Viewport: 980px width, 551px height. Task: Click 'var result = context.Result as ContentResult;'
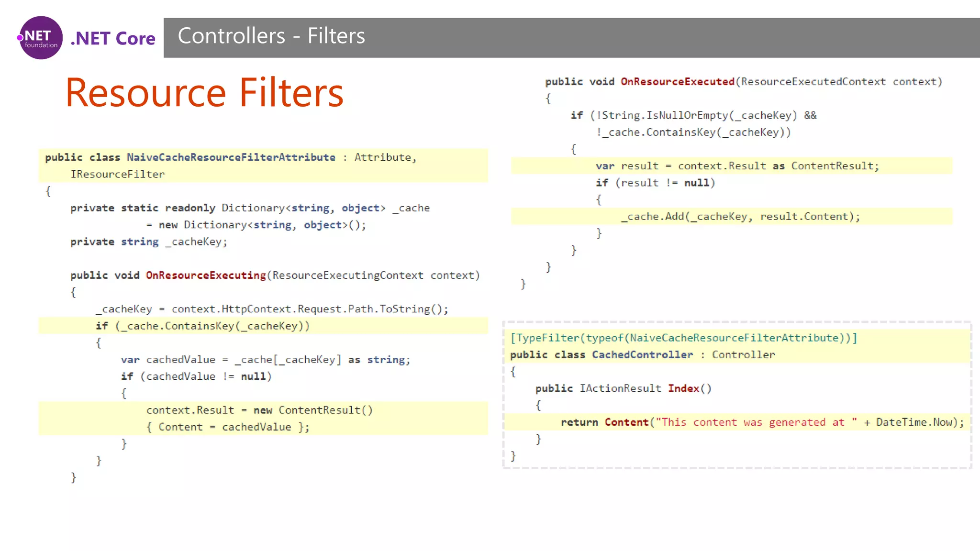point(737,166)
